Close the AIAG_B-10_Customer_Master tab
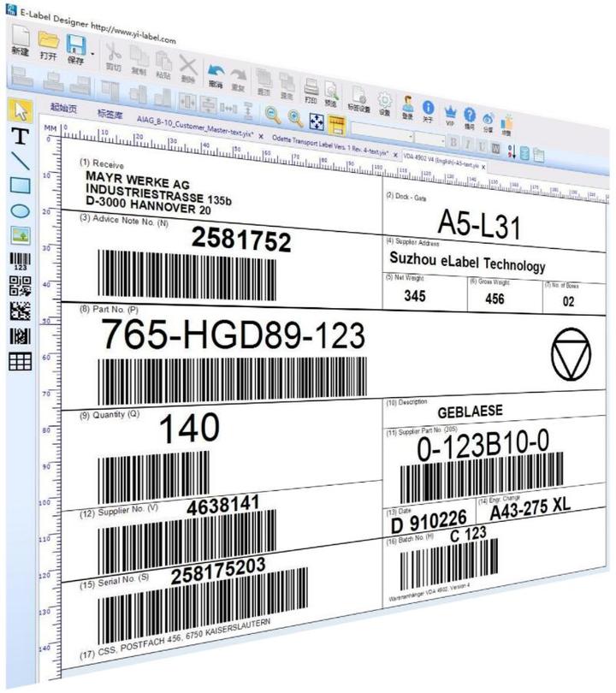Viewport: 616px width, 693px height. click(261, 137)
